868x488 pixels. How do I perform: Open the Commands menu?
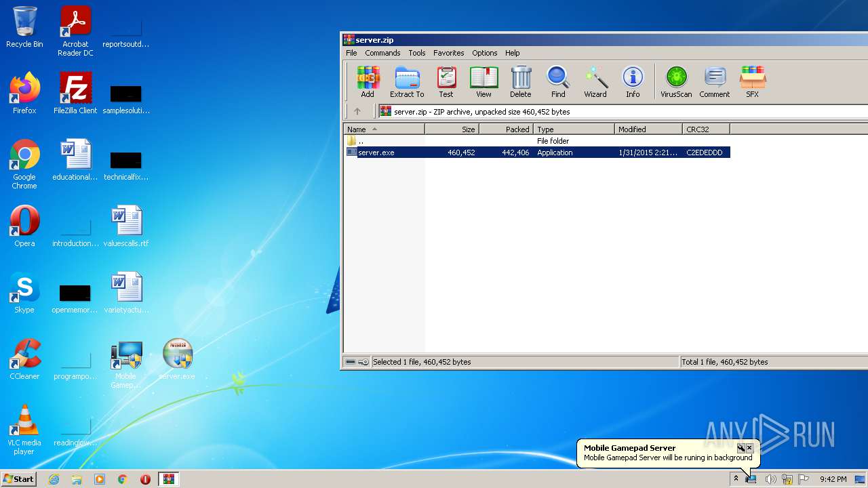coord(382,53)
